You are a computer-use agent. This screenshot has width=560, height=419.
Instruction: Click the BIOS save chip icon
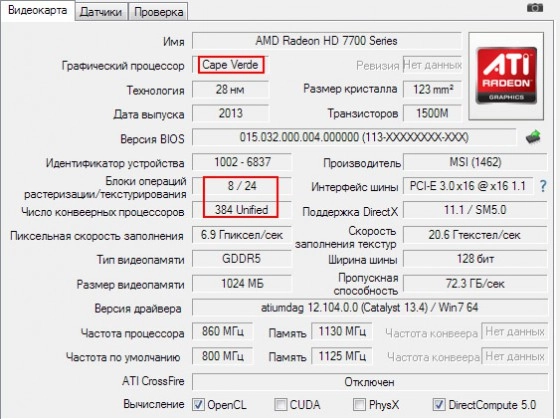point(533,137)
